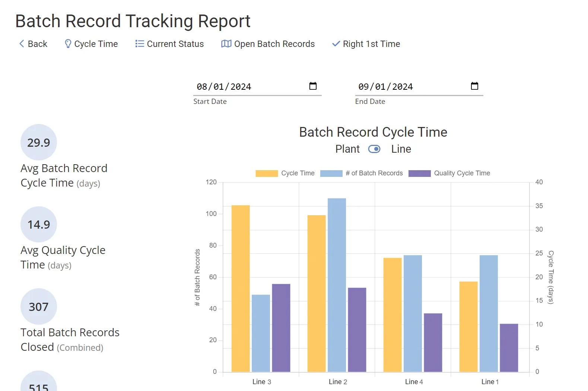Go to Open Batch Records view
Screen dimensions: 588x391
[x=274, y=44]
